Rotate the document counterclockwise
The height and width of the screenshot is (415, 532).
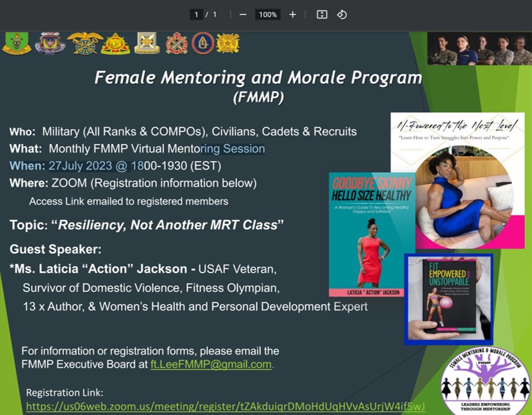pos(342,15)
